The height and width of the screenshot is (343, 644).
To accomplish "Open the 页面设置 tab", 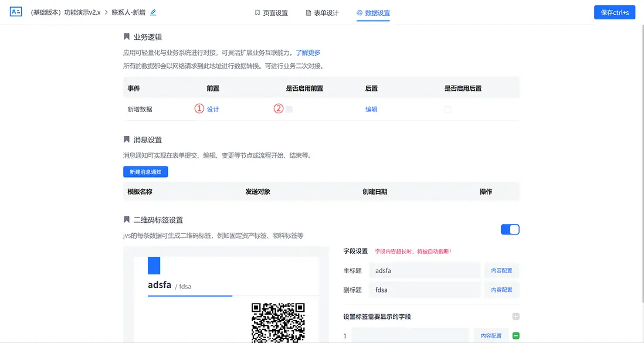I will pyautogui.click(x=271, y=13).
